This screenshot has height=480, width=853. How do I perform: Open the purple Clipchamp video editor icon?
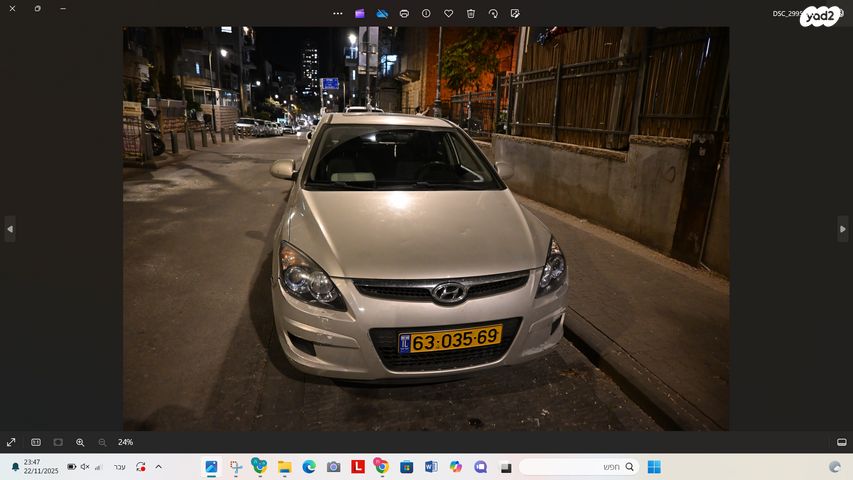point(360,14)
